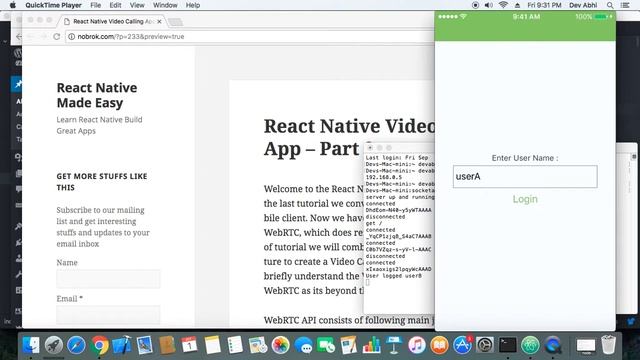Close the React Native Video Calling tab
The image size is (640, 360).
pos(159,21)
